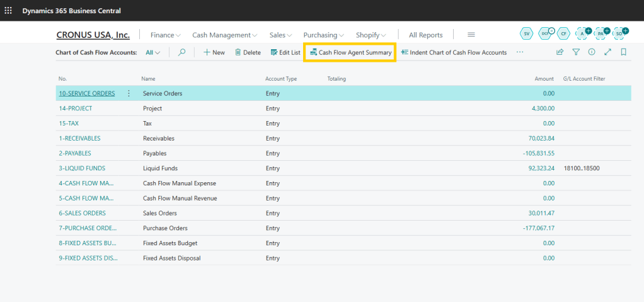Open the SV agent hexagon icon
644x302 pixels.
(526, 33)
